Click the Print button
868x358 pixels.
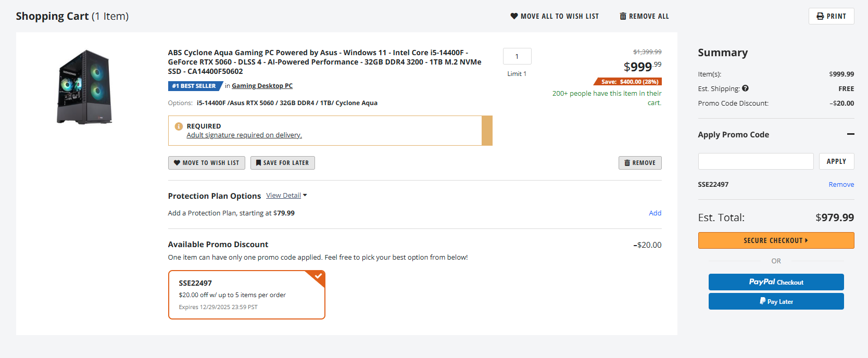pos(831,16)
